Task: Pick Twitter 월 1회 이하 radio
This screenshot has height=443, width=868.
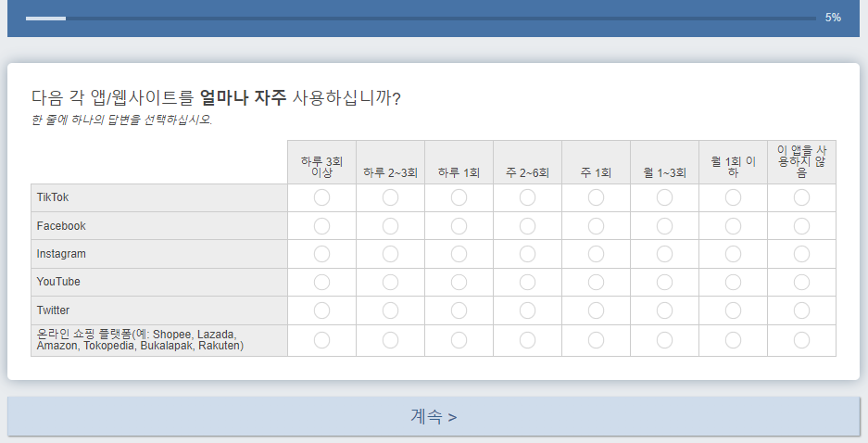Action: coord(734,310)
